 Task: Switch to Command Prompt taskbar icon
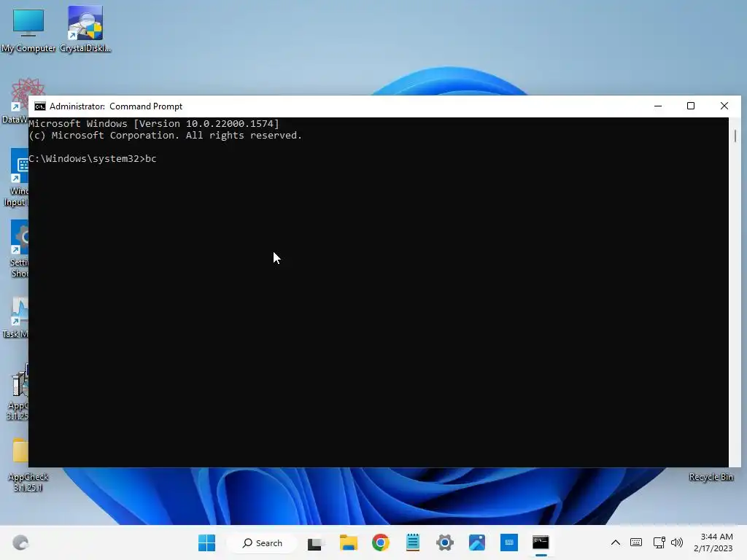click(x=541, y=542)
